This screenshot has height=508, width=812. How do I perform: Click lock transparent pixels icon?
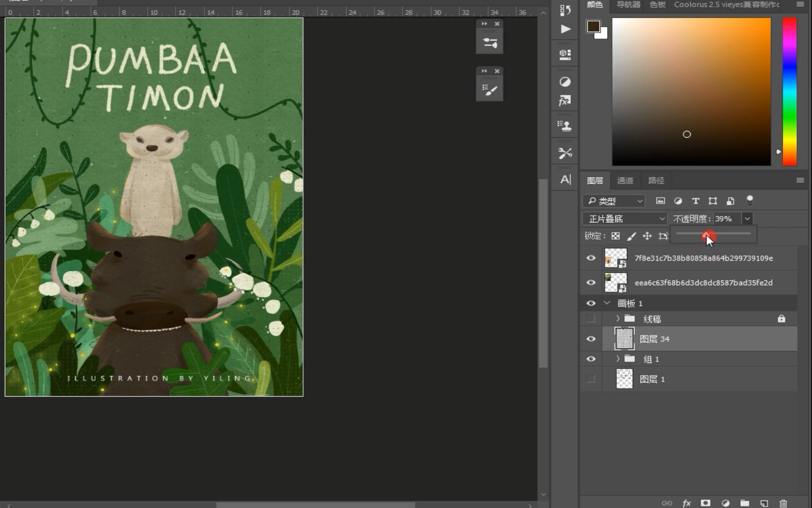(x=615, y=236)
